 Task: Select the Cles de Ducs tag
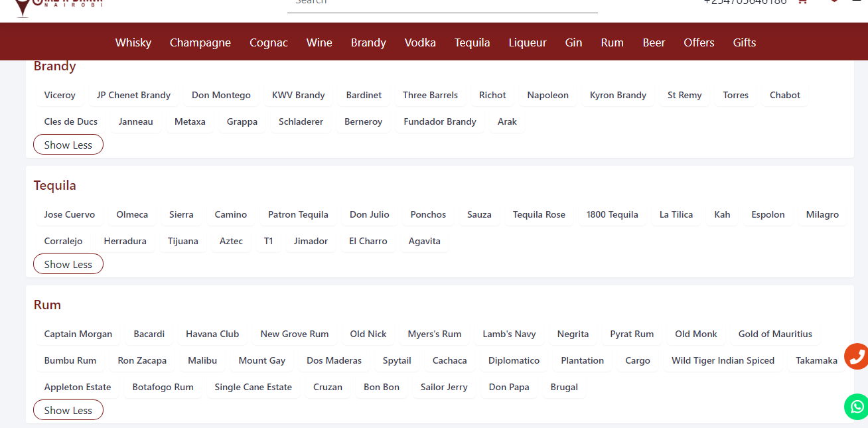71,121
